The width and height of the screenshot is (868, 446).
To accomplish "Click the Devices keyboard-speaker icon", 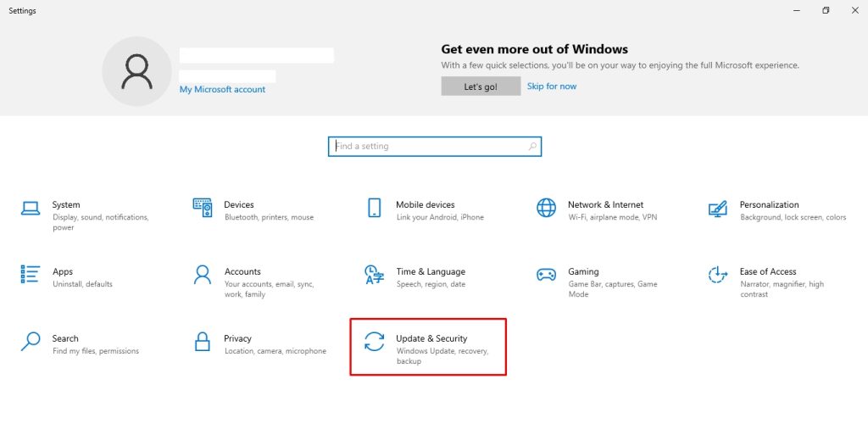I will coord(203,208).
